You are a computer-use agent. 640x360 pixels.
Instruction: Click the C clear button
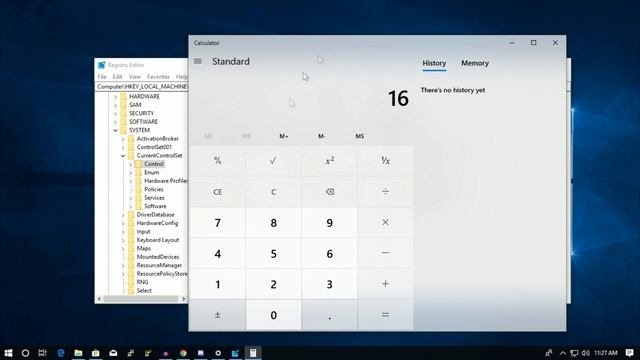pyautogui.click(x=273, y=192)
